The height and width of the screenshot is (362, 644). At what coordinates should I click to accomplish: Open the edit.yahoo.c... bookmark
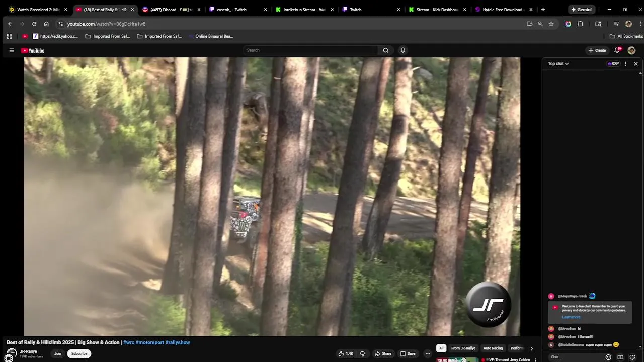[x=55, y=36]
